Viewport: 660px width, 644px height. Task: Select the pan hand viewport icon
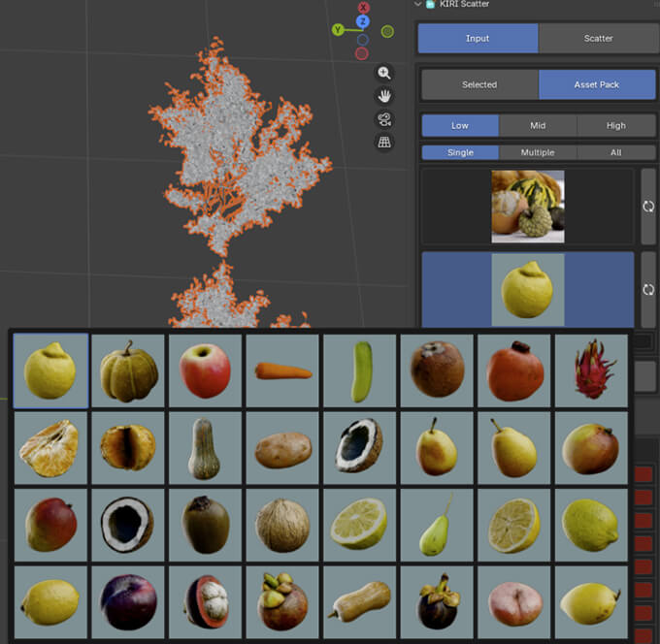coord(384,96)
